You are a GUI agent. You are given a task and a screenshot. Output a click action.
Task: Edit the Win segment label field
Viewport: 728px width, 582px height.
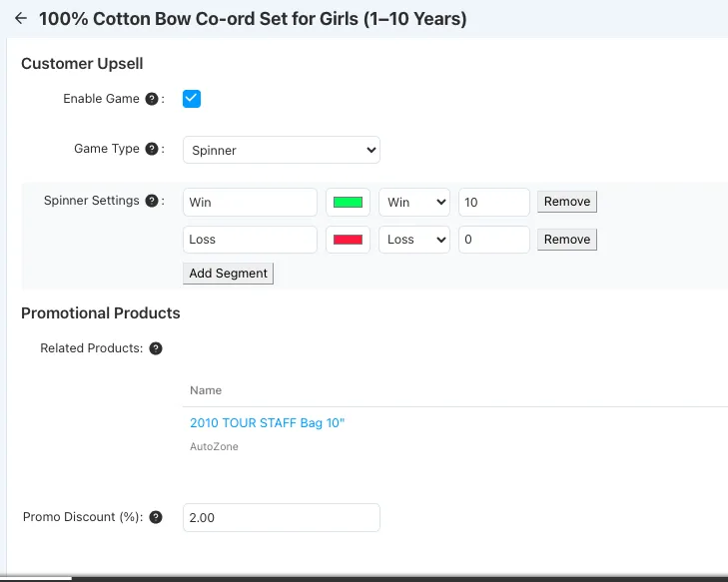(250, 203)
